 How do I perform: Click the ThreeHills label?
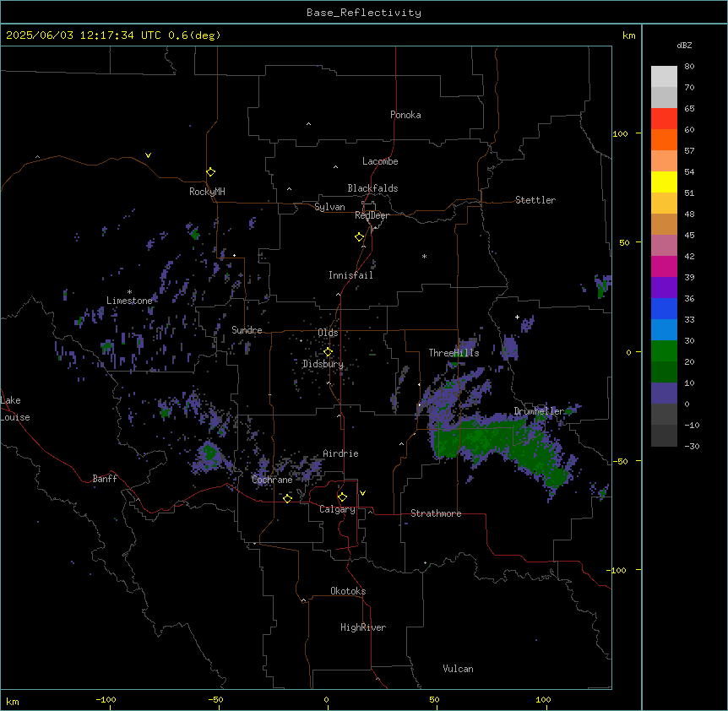coord(454,353)
